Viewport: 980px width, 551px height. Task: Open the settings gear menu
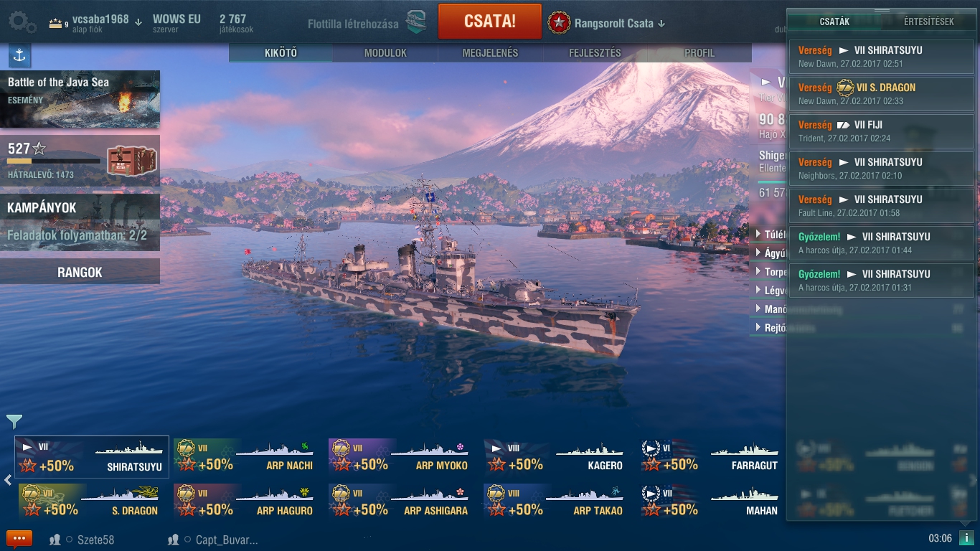(22, 23)
